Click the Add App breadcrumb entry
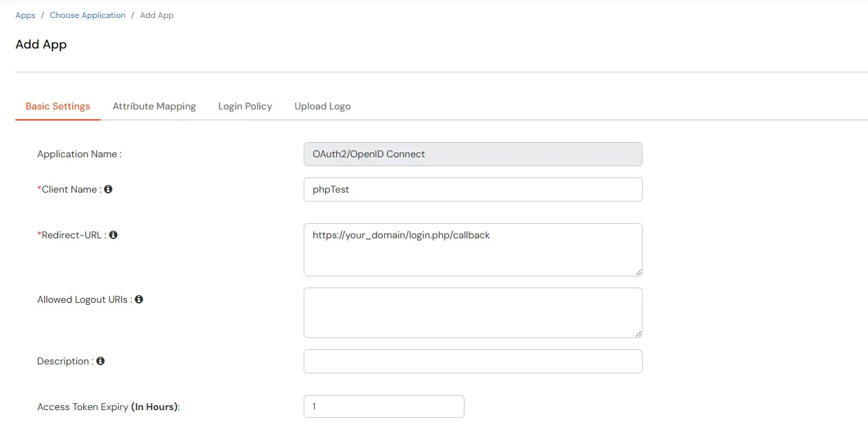Viewport: 868px width, 433px height. coord(157,15)
